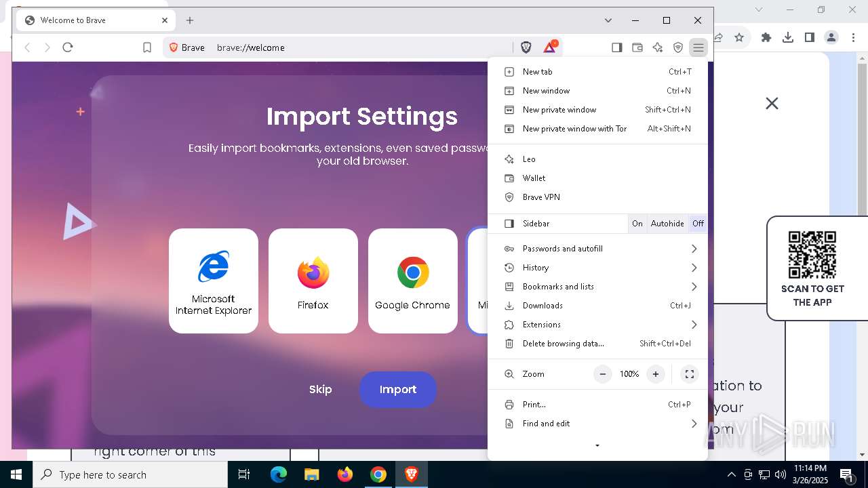Screen dimensions: 868x488
Task: Expand Bookmarks and lists submenu
Action: click(597, 287)
